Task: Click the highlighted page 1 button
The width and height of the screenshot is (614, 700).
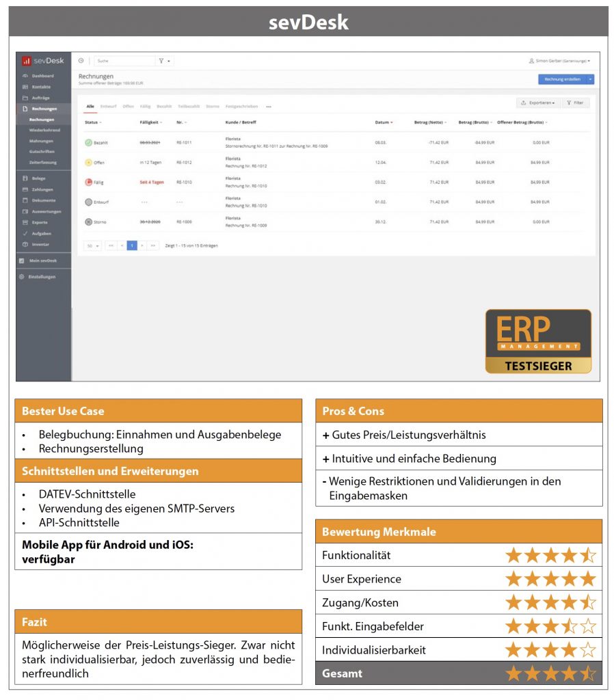Action: (132, 246)
